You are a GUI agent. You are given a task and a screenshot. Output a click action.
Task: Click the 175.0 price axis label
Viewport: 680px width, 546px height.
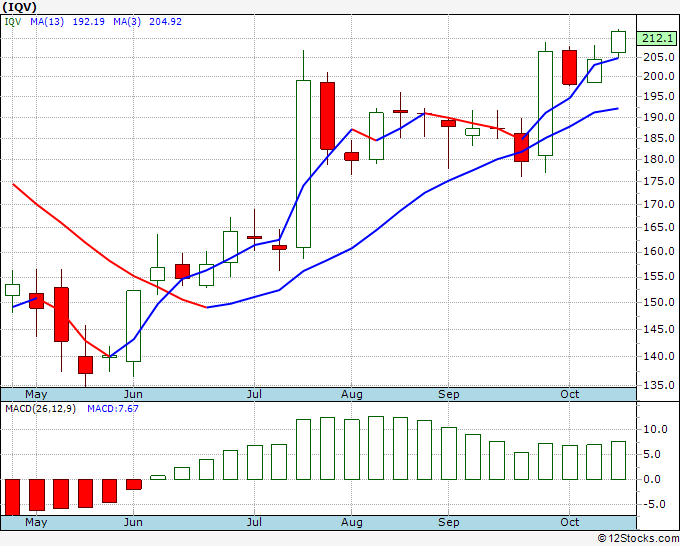tap(660, 181)
